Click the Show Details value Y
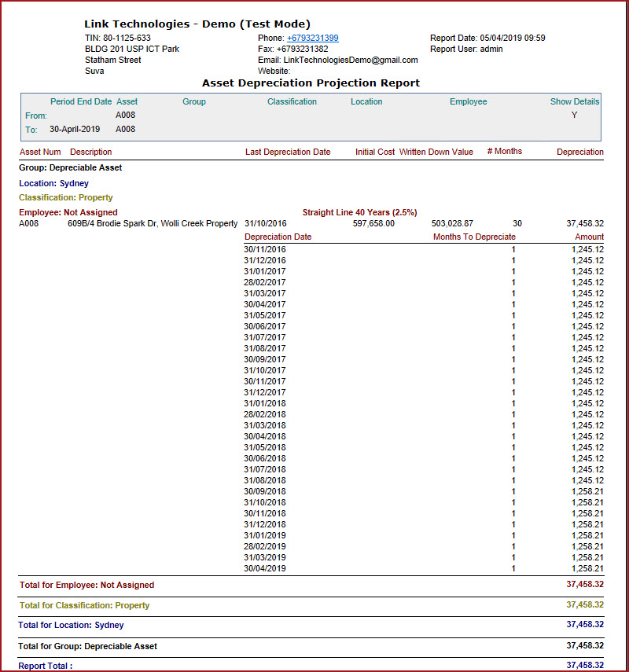This screenshot has width=629, height=672. (574, 115)
